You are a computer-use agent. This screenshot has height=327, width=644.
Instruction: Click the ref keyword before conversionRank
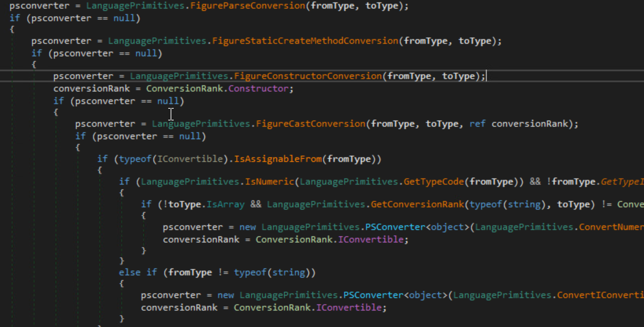[477, 124]
